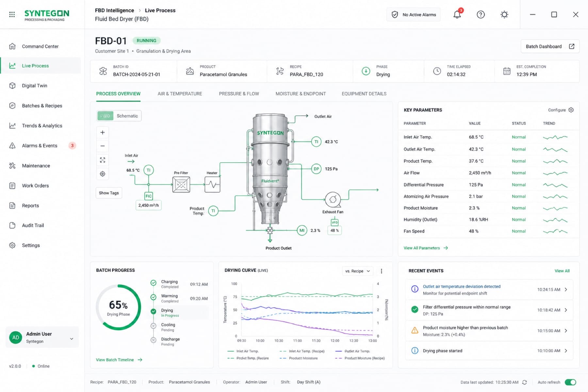
Task: Switch theme using the sun icon
Action: pyautogui.click(x=504, y=14)
